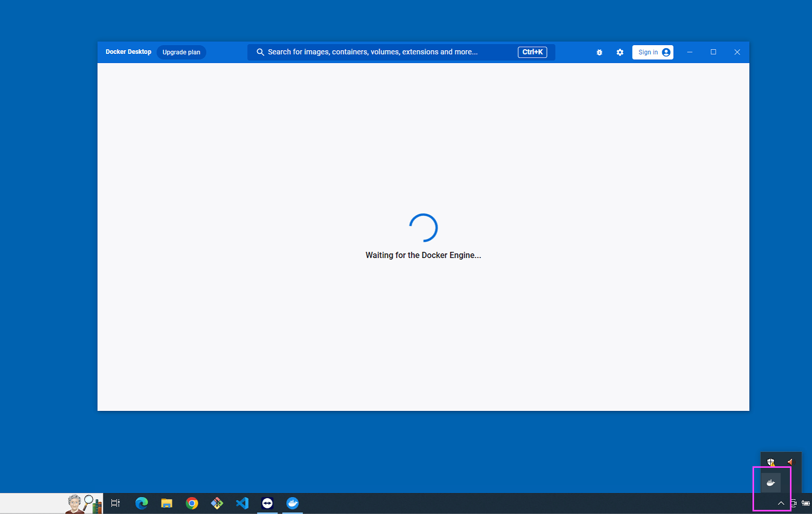Click the taskbar search box illustration
Viewport: 812px width, 514px height.
click(82, 503)
